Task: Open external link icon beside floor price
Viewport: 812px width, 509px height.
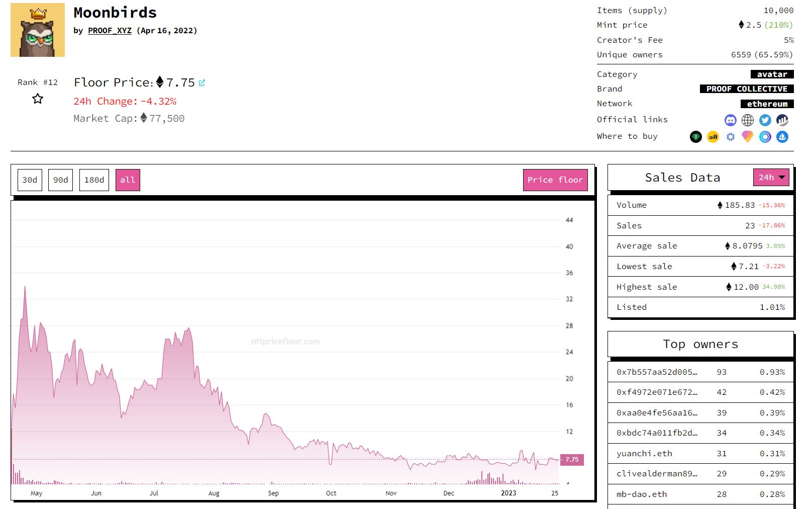Action: tap(202, 83)
